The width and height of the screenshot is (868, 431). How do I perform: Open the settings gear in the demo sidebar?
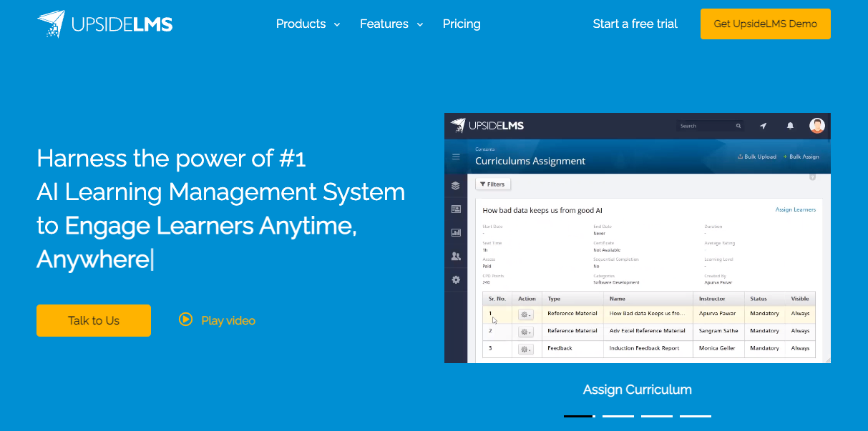pyautogui.click(x=455, y=279)
